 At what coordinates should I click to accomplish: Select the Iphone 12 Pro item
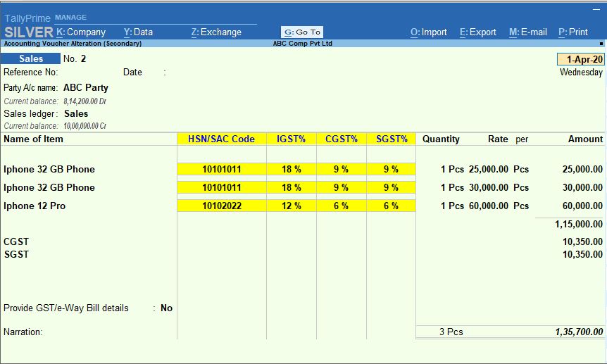(x=35, y=206)
